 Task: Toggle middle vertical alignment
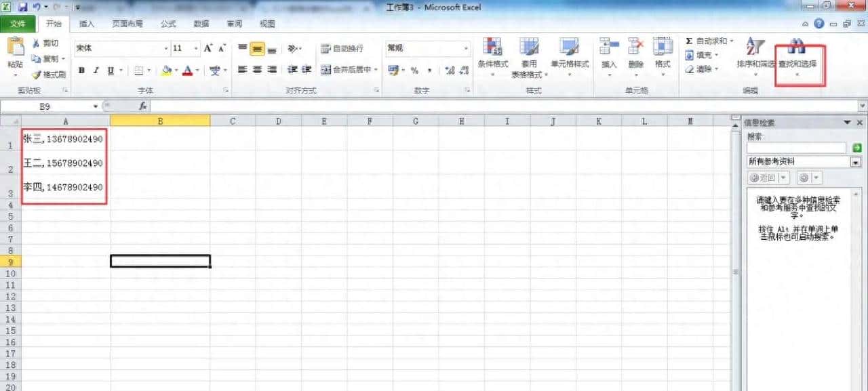pyautogui.click(x=257, y=49)
